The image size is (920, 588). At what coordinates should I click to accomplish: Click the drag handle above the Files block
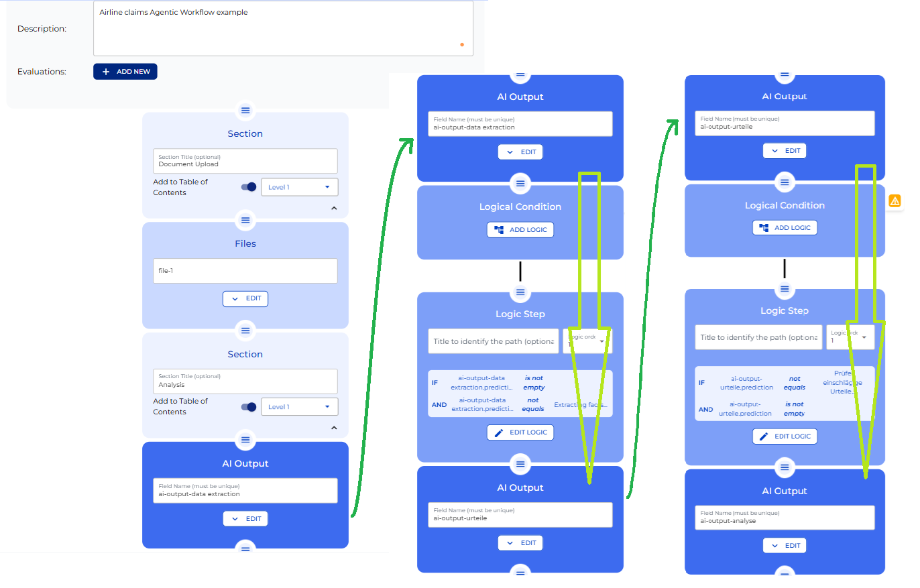245,221
